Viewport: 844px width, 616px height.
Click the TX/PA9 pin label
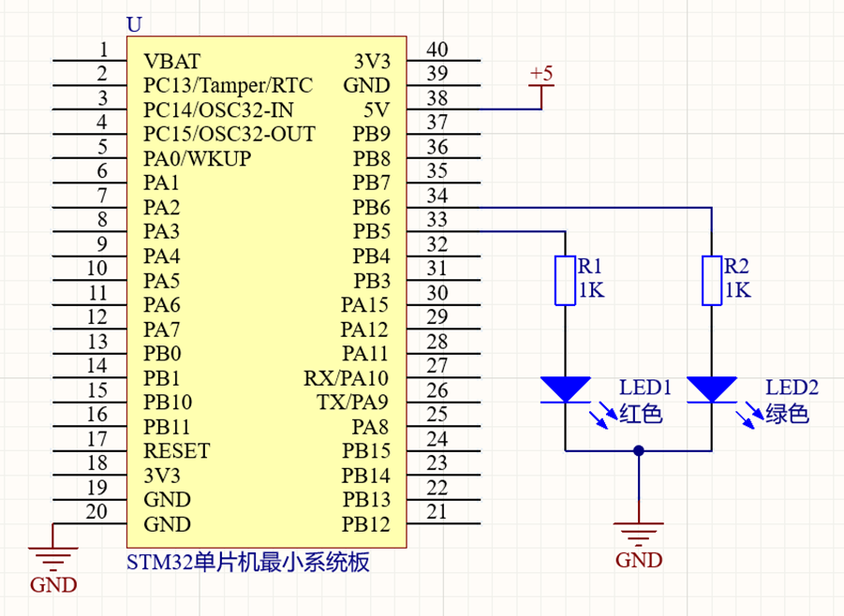pyautogui.click(x=352, y=403)
